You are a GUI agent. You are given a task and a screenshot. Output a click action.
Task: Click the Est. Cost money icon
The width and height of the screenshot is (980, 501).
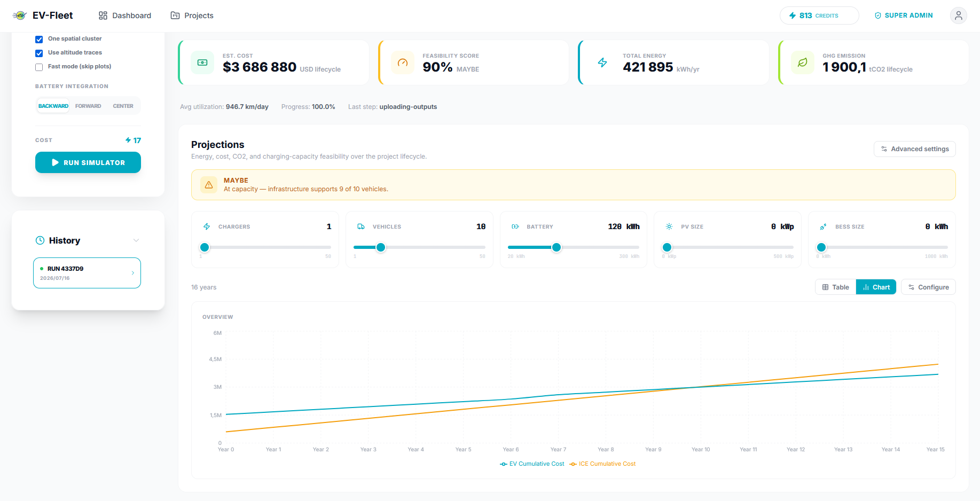[x=202, y=62]
